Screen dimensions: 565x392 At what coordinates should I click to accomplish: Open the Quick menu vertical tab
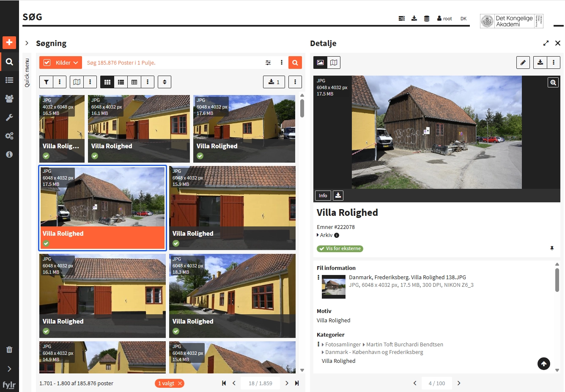click(27, 73)
